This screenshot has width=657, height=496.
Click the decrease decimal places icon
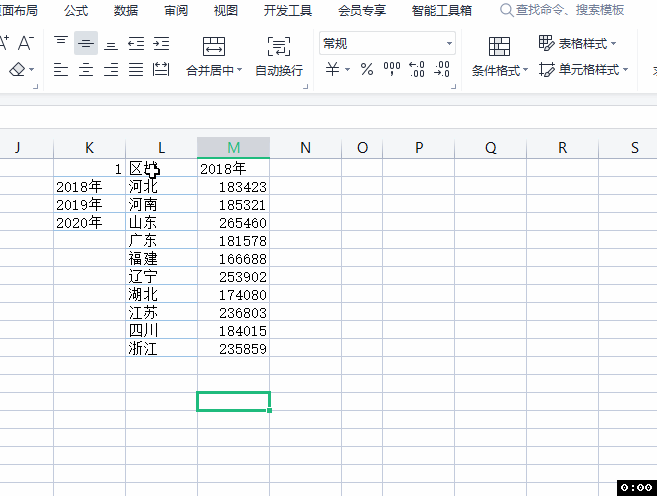(x=442, y=69)
